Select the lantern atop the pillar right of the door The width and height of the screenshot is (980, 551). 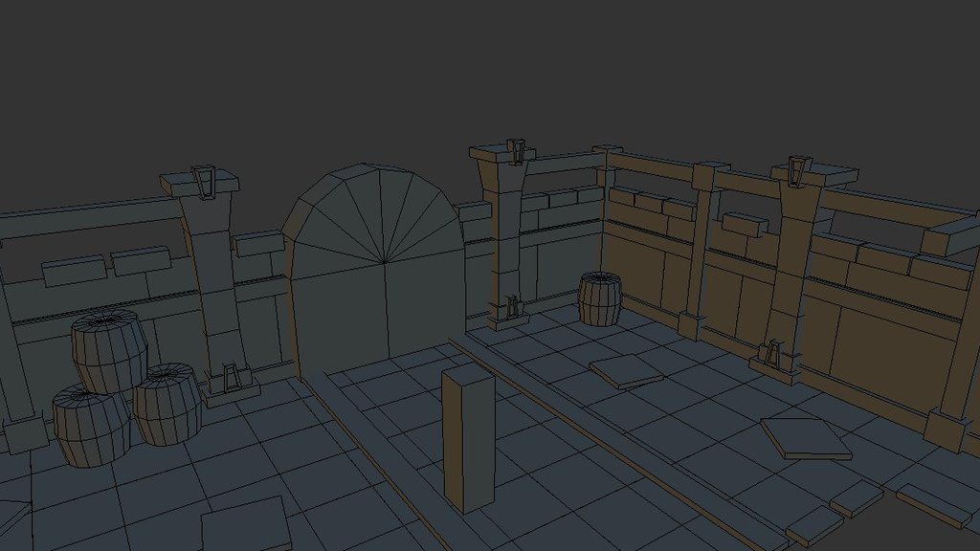[517, 152]
